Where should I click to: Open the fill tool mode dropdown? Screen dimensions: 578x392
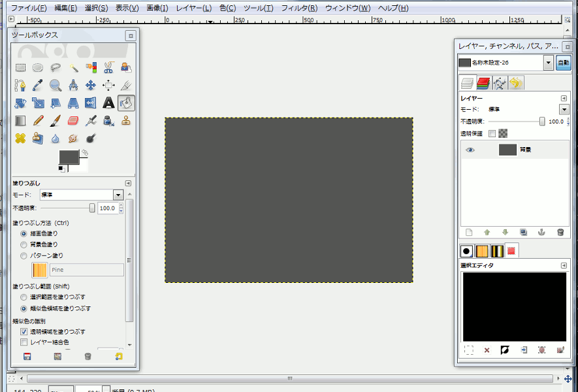pyautogui.click(x=118, y=194)
